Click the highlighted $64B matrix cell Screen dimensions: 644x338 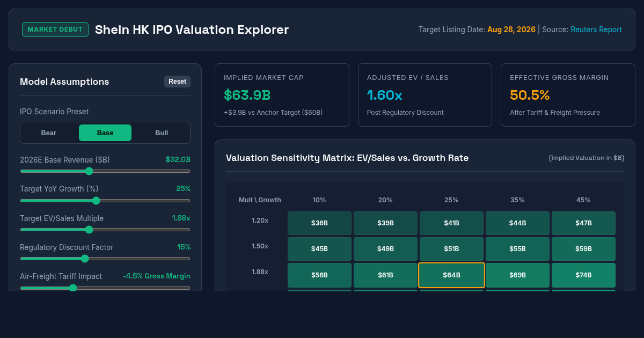point(451,275)
